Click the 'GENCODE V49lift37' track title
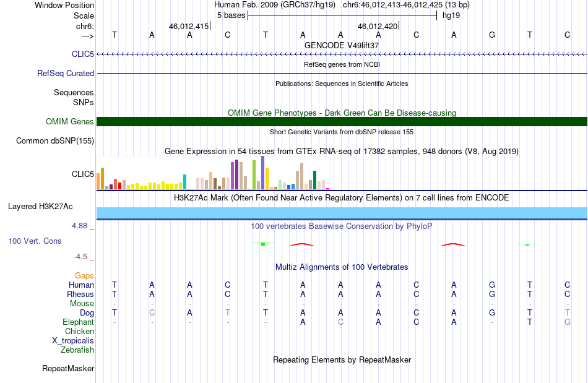 tap(342, 45)
